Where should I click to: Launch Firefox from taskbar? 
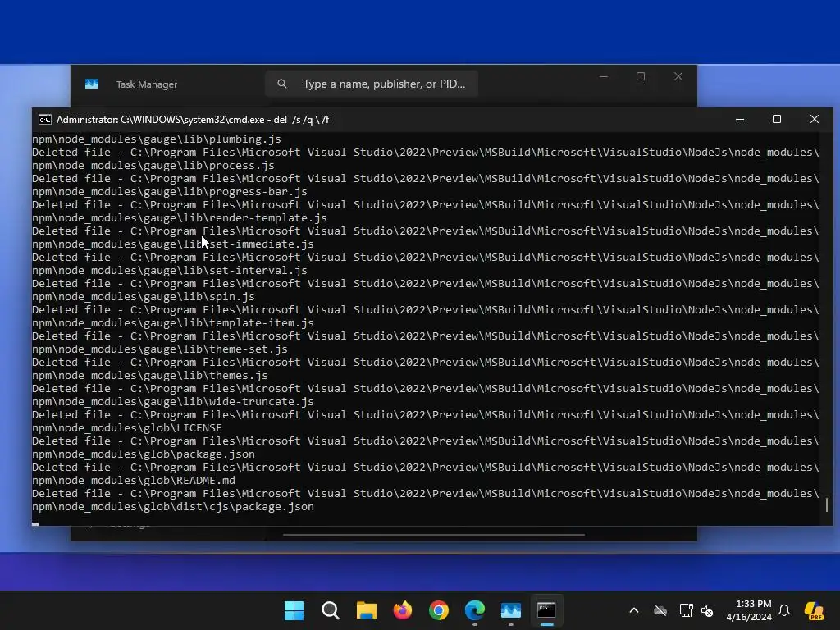[x=402, y=610]
